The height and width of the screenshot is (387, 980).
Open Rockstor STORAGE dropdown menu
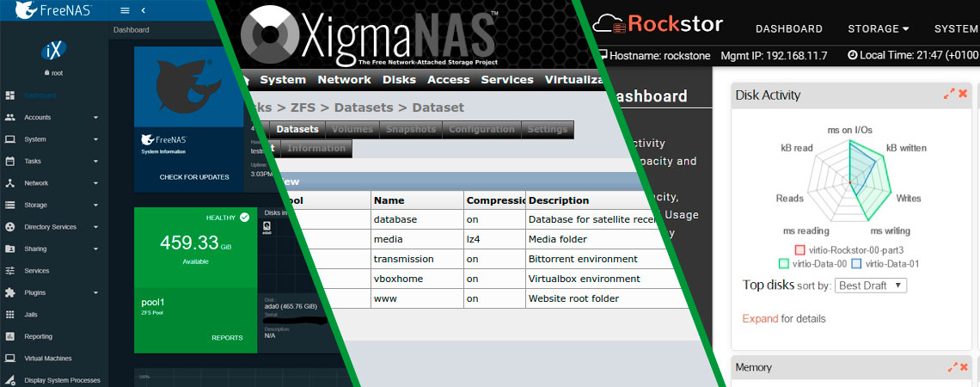tap(878, 28)
